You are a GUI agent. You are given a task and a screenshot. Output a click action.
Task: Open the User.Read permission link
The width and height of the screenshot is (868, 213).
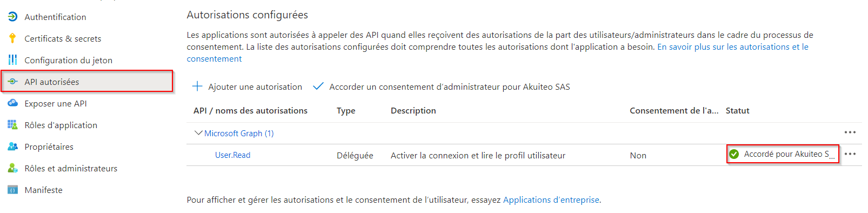[233, 155]
